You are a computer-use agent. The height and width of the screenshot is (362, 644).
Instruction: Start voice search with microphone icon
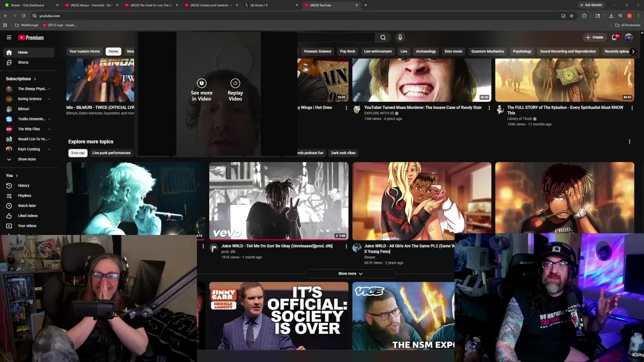400,37
